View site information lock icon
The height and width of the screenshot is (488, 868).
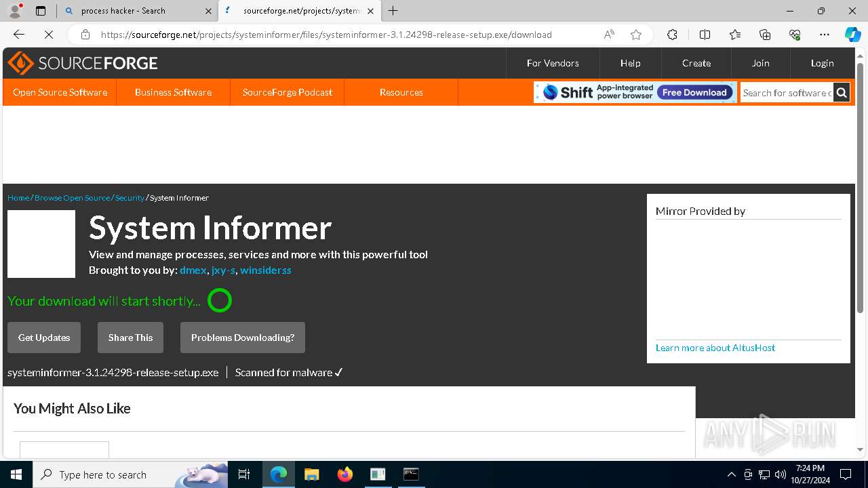point(85,35)
